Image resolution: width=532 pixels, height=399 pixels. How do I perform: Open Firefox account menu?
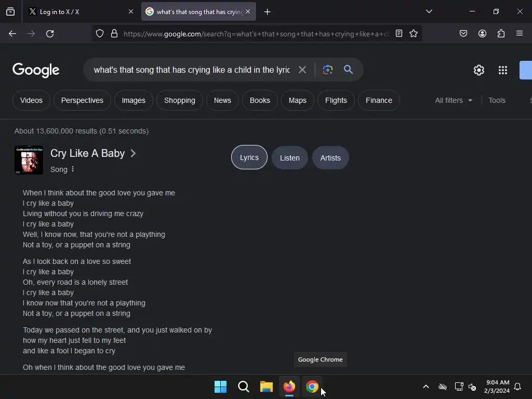tap(483, 34)
